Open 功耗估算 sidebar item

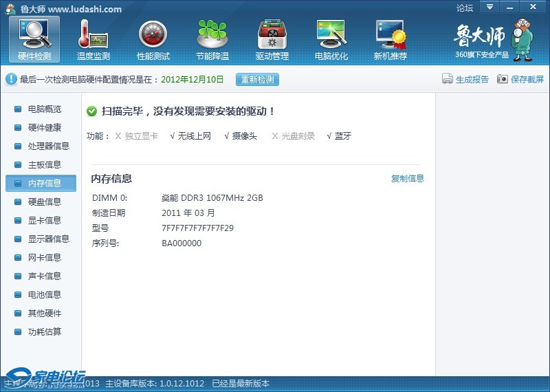pyautogui.click(x=44, y=332)
